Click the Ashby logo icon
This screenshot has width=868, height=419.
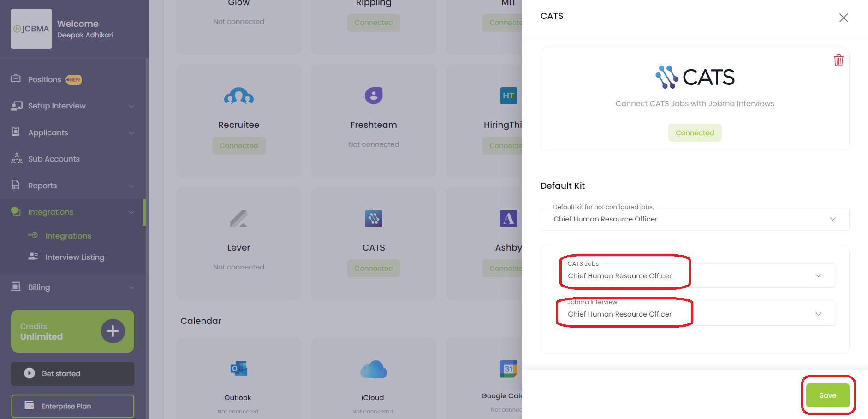coord(509,218)
